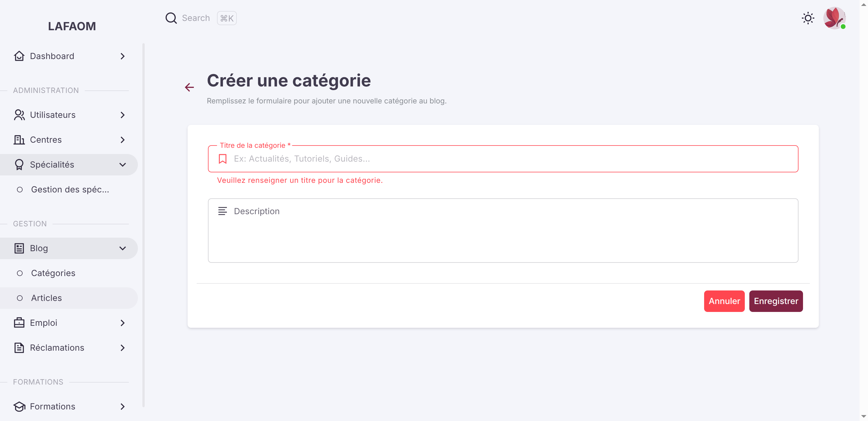Click the back arrow beside the page title
868x421 pixels.
click(189, 87)
